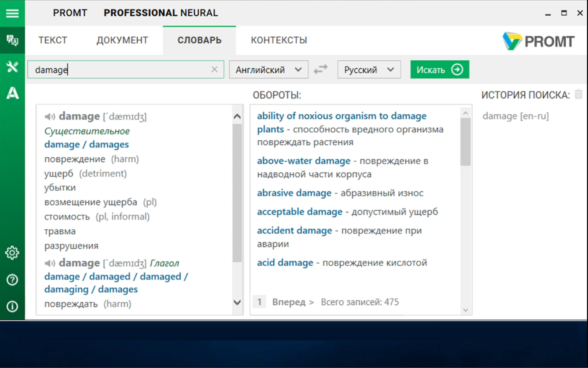The height and width of the screenshot is (368, 588).
Task: Select the СЛОВАРЬ tab
Action: 199,40
